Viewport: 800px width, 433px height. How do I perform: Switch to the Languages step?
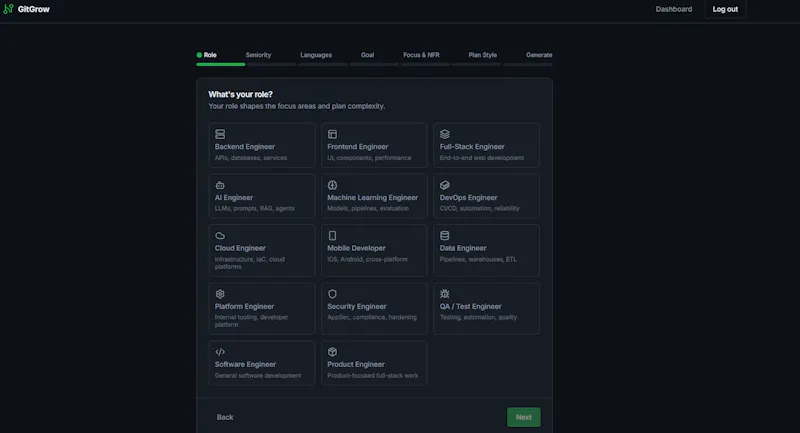tap(316, 55)
